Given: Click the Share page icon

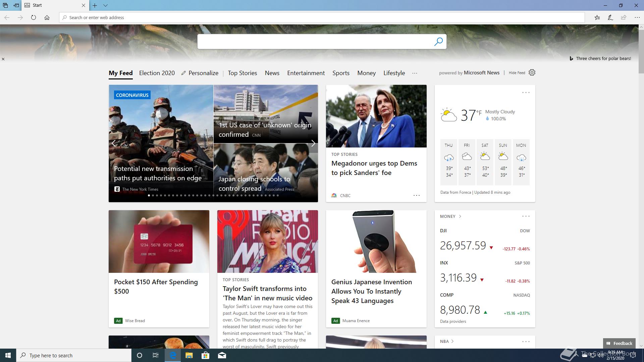Looking at the screenshot, I should (624, 17).
